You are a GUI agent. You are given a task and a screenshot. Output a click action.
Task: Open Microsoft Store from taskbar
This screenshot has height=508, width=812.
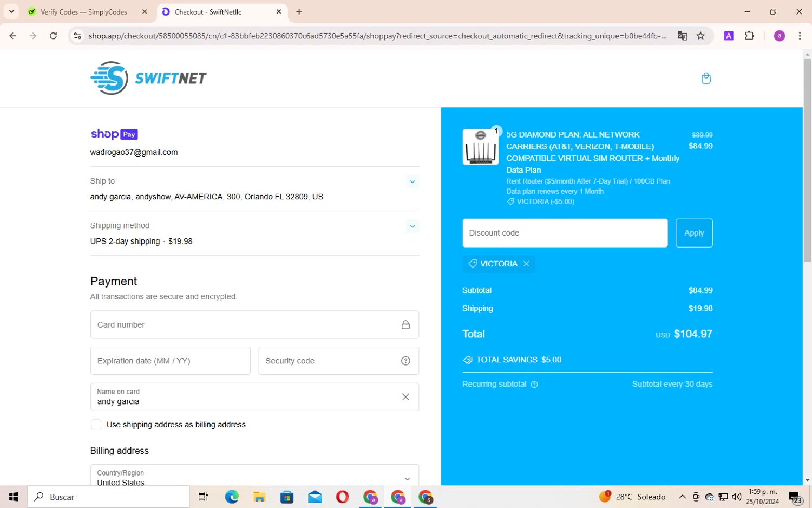coord(287,497)
